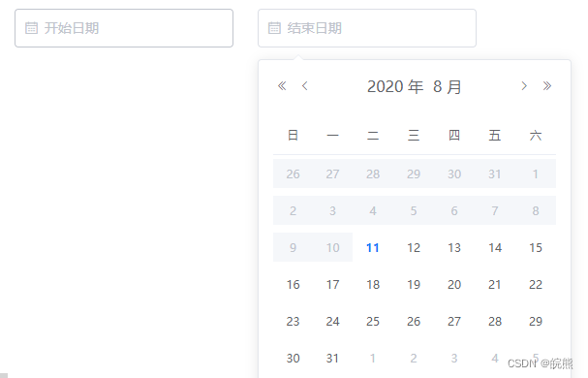Go to previous year with double-left arrow
This screenshot has width=588, height=378.
pos(282,86)
